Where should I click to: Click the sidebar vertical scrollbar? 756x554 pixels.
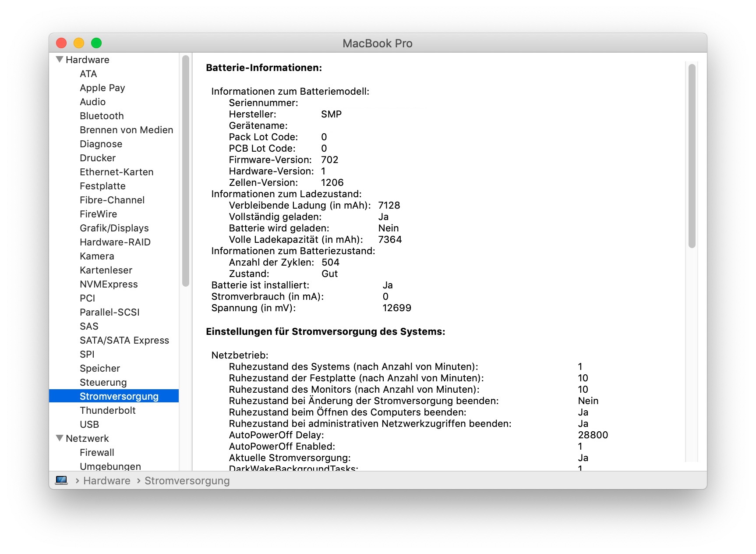(x=186, y=171)
